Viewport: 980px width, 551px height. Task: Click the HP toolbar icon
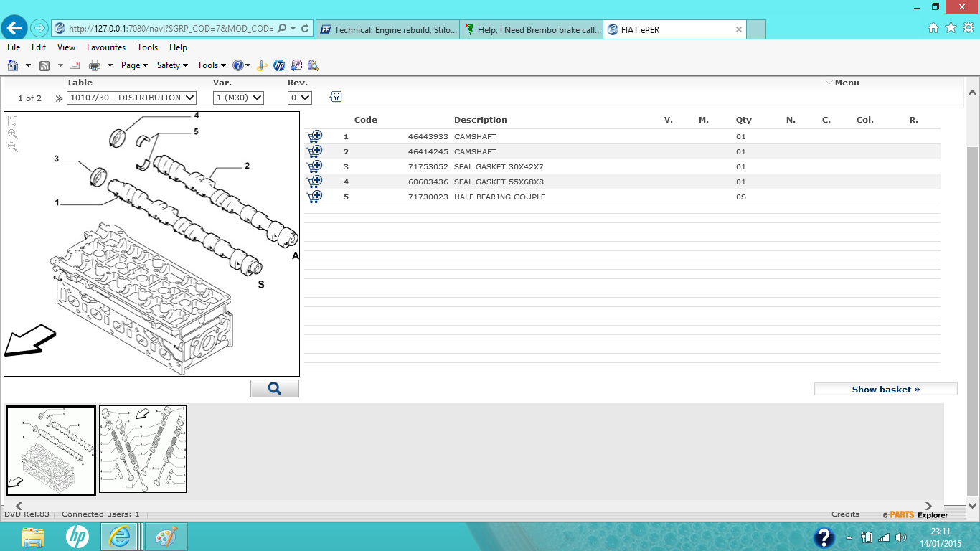(279, 65)
